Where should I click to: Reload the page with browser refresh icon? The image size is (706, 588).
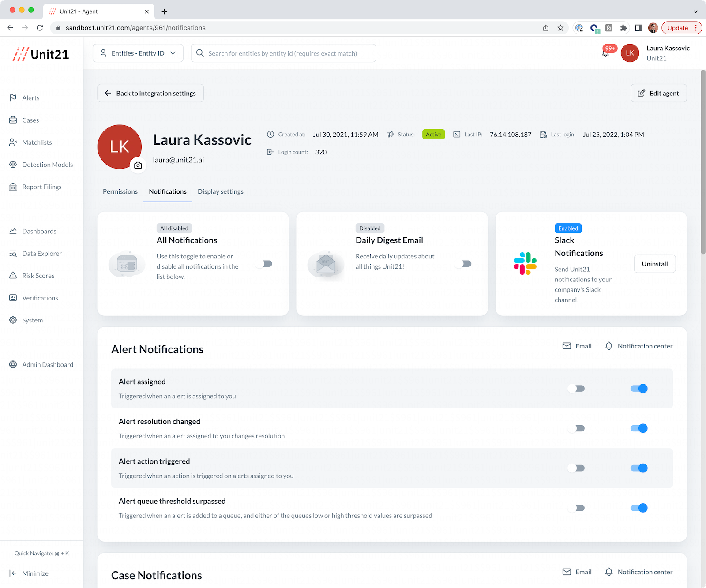[40, 28]
